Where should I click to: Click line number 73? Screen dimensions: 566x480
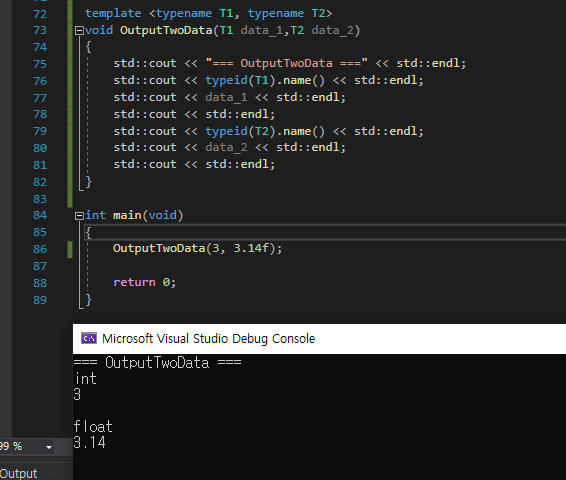[x=40, y=30]
